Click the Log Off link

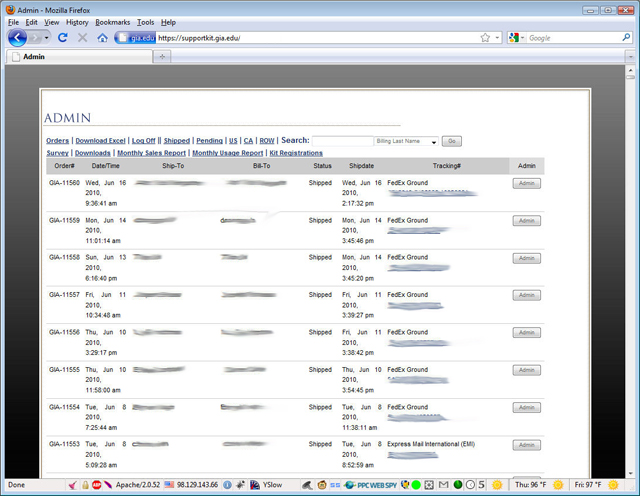pyautogui.click(x=143, y=141)
